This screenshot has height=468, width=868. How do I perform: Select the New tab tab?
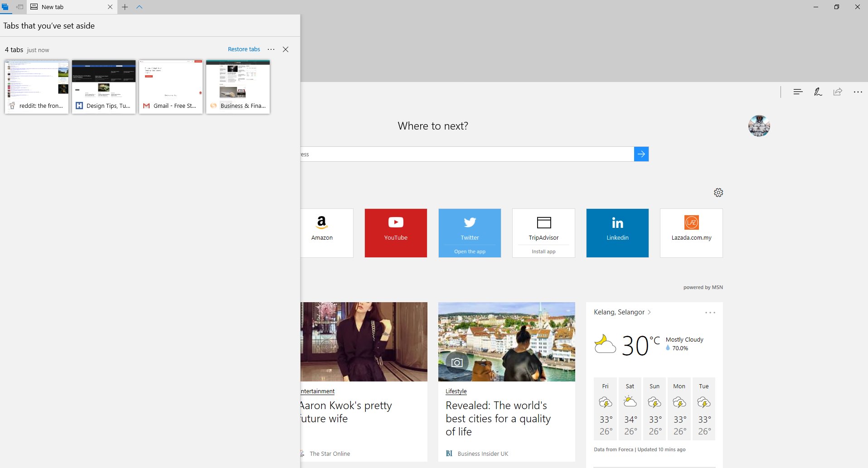pyautogui.click(x=72, y=7)
